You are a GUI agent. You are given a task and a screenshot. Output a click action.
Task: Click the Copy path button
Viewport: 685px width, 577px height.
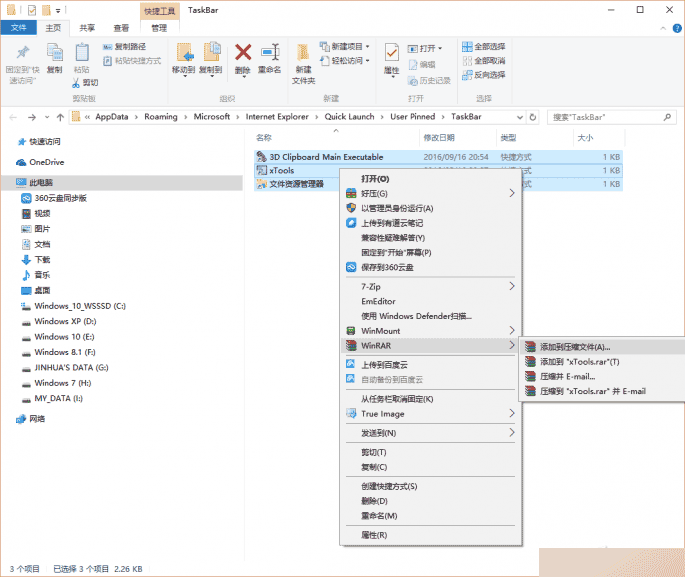pyautogui.click(x=125, y=47)
